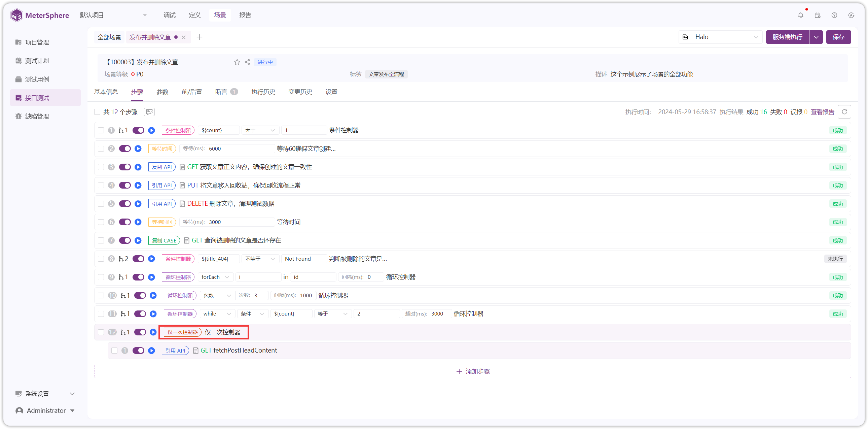
Task: Switch to the 全部场景 tab
Action: (x=109, y=37)
